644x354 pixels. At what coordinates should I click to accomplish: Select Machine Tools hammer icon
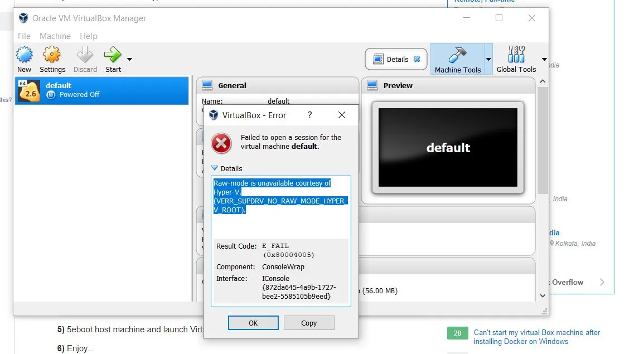coord(458,55)
